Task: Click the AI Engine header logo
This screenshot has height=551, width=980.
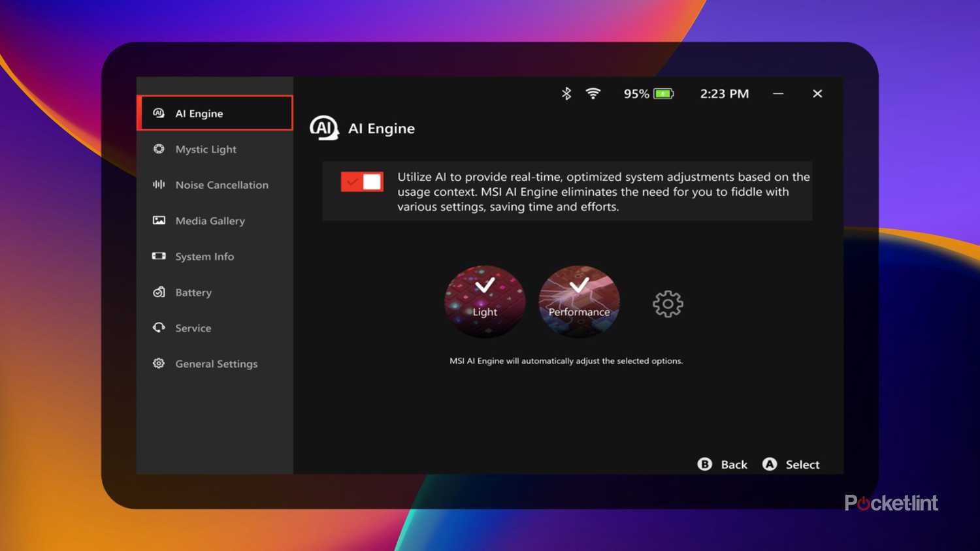Action: pos(324,128)
